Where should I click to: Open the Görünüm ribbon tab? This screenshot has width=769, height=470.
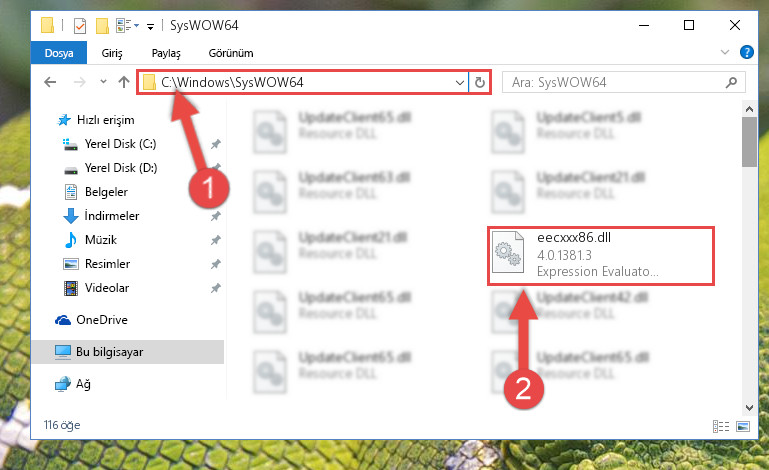[231, 53]
